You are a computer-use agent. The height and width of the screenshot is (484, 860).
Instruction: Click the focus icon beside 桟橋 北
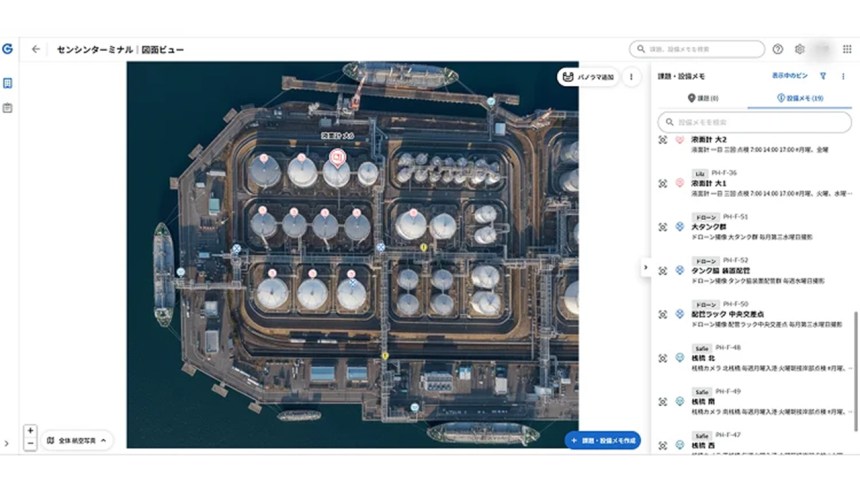(x=663, y=357)
